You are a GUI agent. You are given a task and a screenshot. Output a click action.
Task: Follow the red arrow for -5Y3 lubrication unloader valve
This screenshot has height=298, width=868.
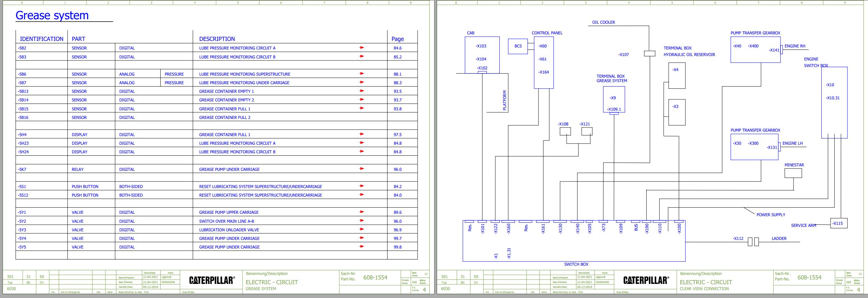[361, 229]
